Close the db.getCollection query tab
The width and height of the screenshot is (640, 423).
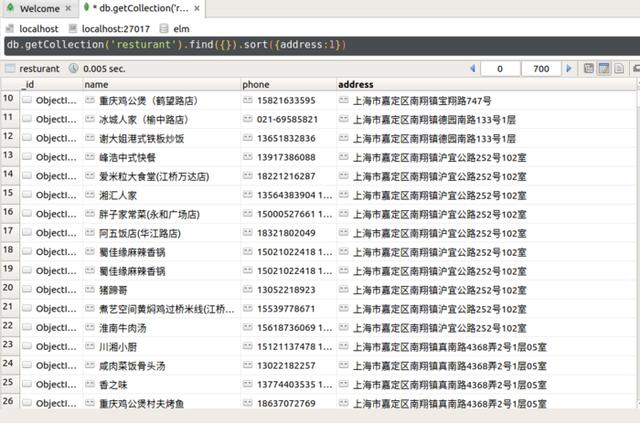click(197, 8)
